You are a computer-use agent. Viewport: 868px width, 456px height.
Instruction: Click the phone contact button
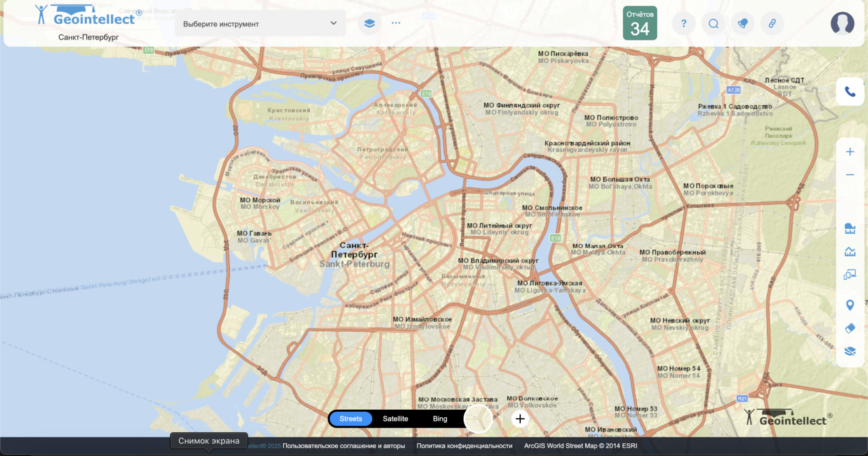point(850,92)
